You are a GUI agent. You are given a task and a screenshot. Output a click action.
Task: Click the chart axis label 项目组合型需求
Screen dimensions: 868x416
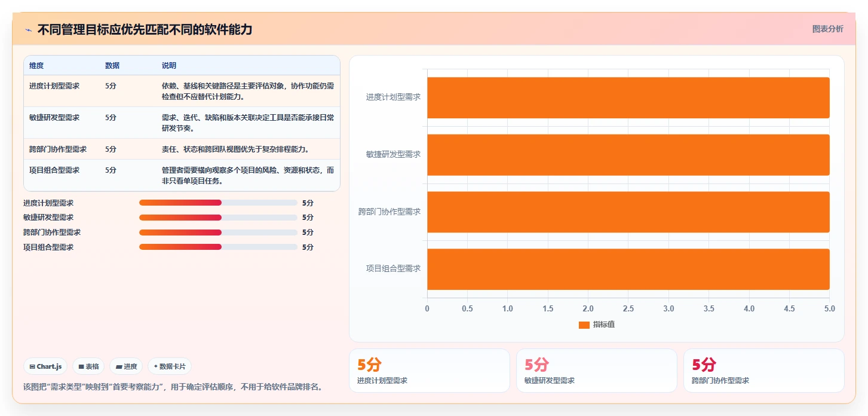[x=393, y=269]
